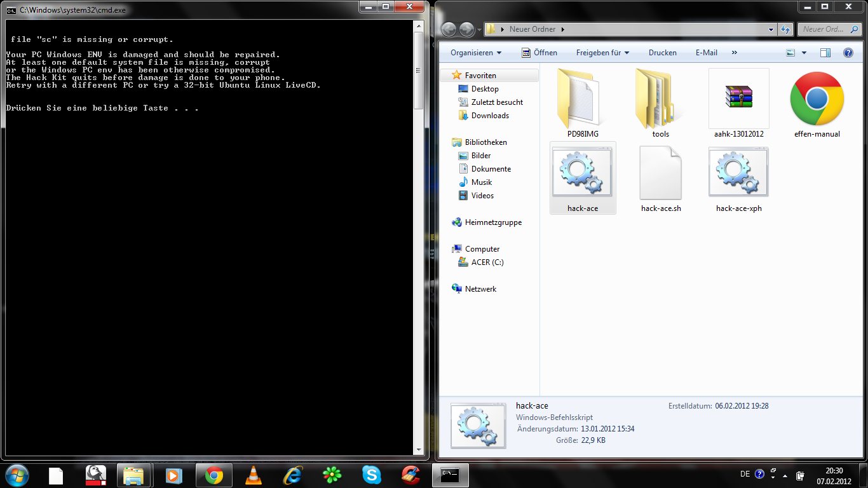This screenshot has width=868, height=488.
Task: Click the cmd window scrollbar thumb
Action: 418,71
